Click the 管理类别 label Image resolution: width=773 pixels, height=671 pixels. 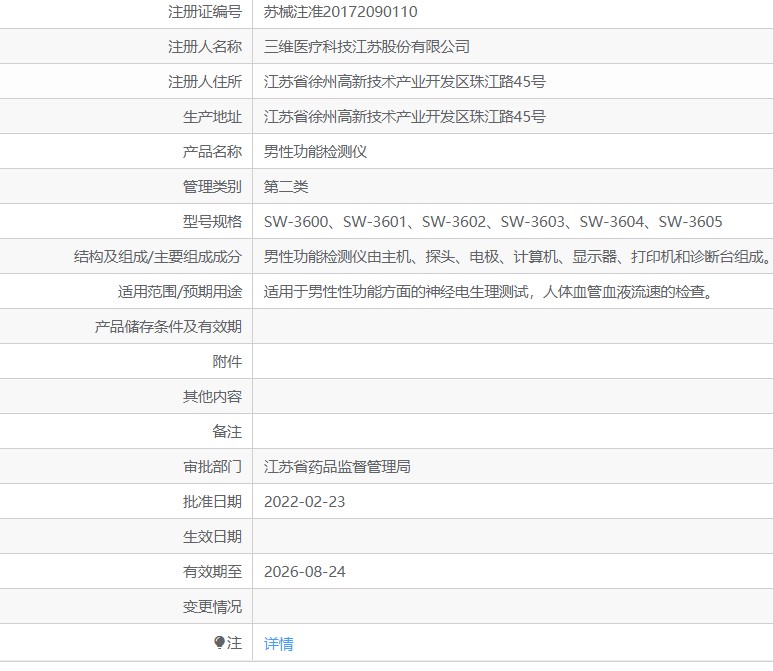212,187
